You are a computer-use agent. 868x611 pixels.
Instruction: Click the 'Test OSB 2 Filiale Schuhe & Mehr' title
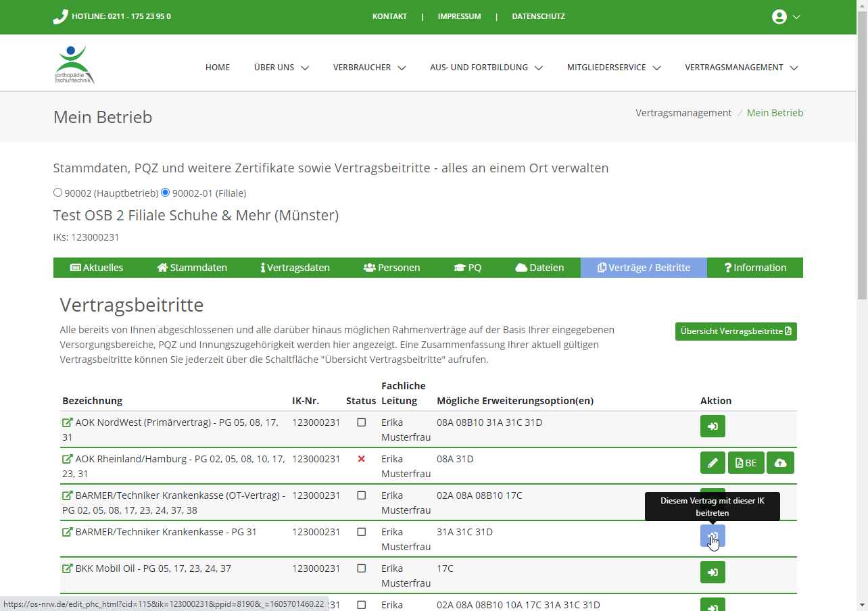[x=196, y=216]
